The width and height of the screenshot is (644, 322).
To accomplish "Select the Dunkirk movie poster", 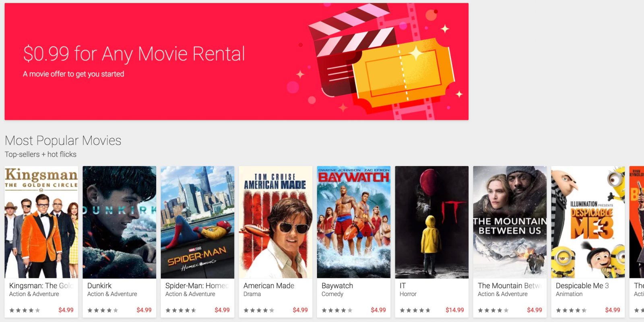I will tap(120, 222).
